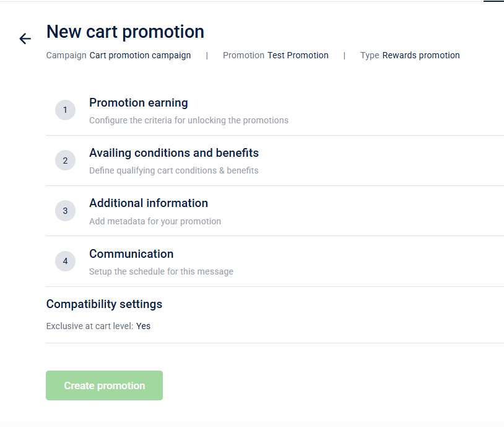Click the Compatibility settings heading
504x427 pixels.
104,304
